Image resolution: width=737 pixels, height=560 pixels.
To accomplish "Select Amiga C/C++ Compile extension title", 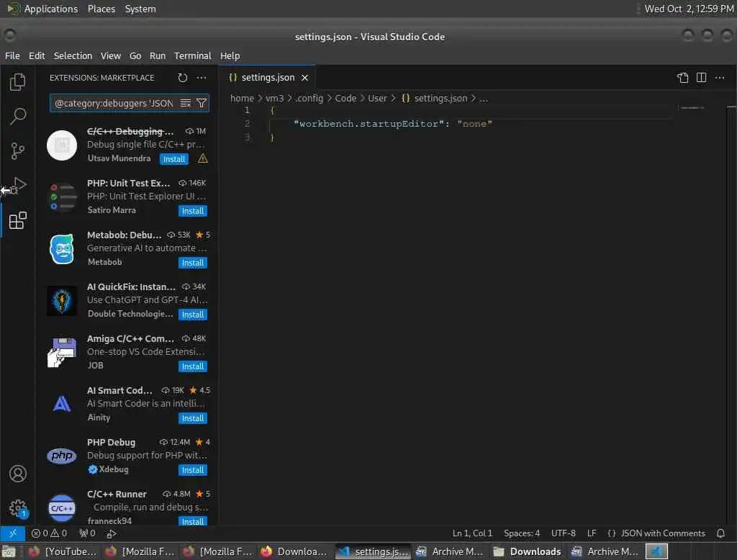I will pyautogui.click(x=130, y=338).
